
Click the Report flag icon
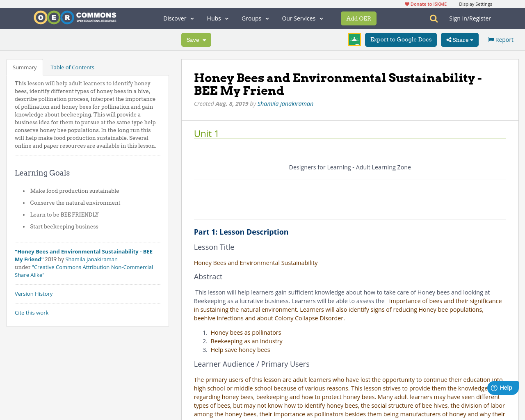coord(491,39)
